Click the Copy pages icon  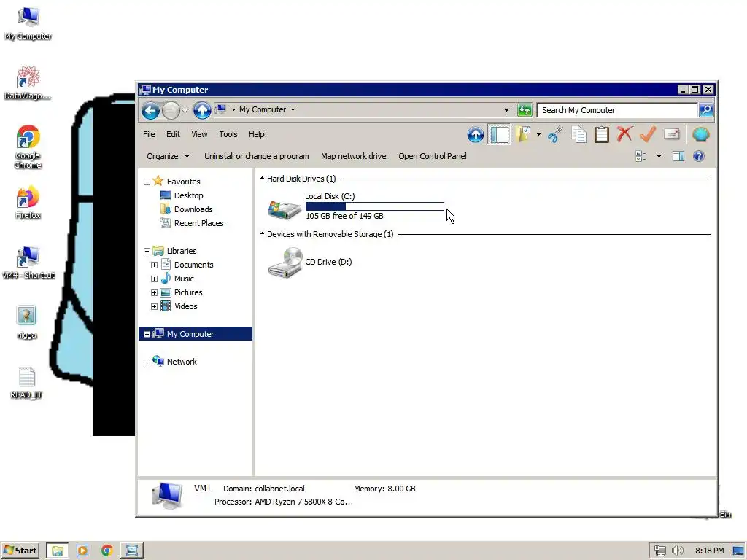(578, 135)
